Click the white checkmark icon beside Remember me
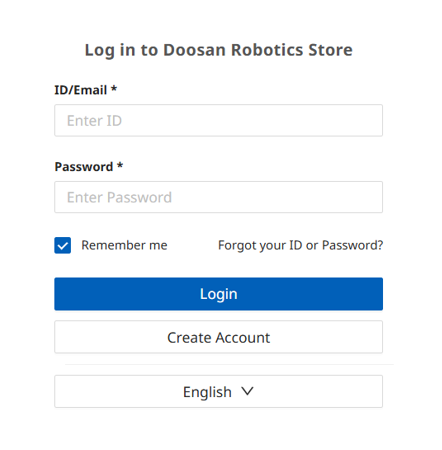This screenshot has width=442, height=450. [x=63, y=246]
